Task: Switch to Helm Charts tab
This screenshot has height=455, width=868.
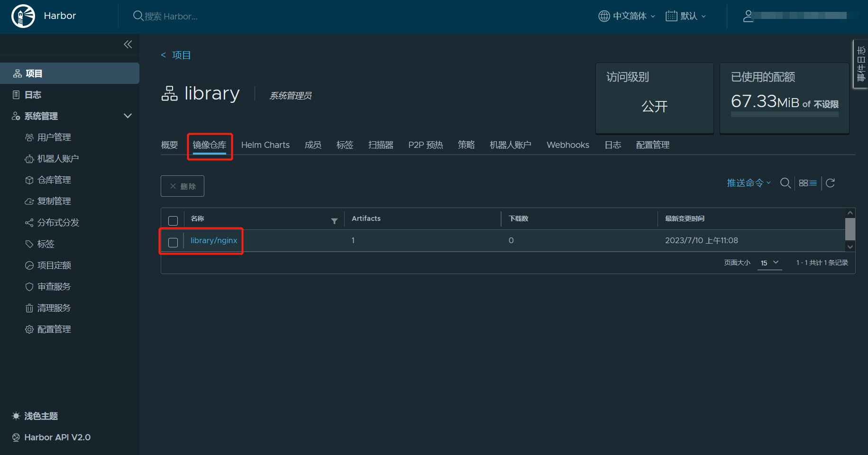Action: click(x=265, y=145)
